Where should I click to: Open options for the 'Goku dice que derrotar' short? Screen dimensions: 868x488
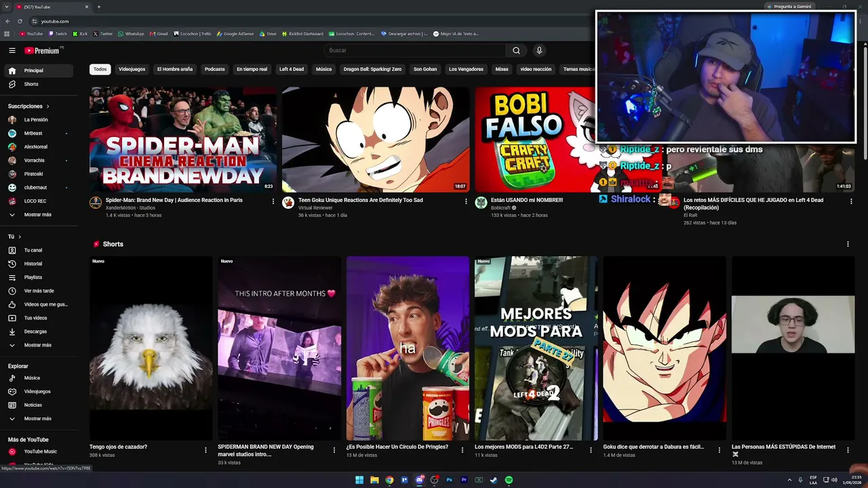click(719, 450)
